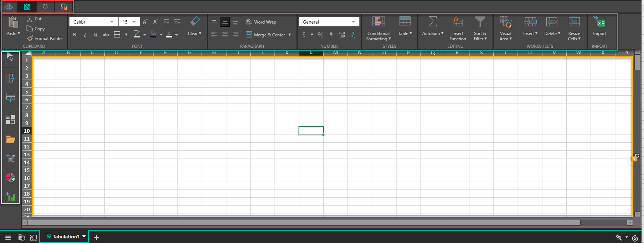This screenshot has height=243, width=644.
Task: Select the Tabulation1 sheet tab
Action: [63, 237]
